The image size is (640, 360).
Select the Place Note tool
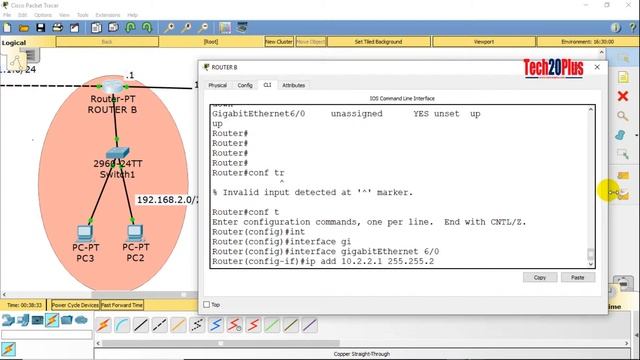(x=623, y=77)
